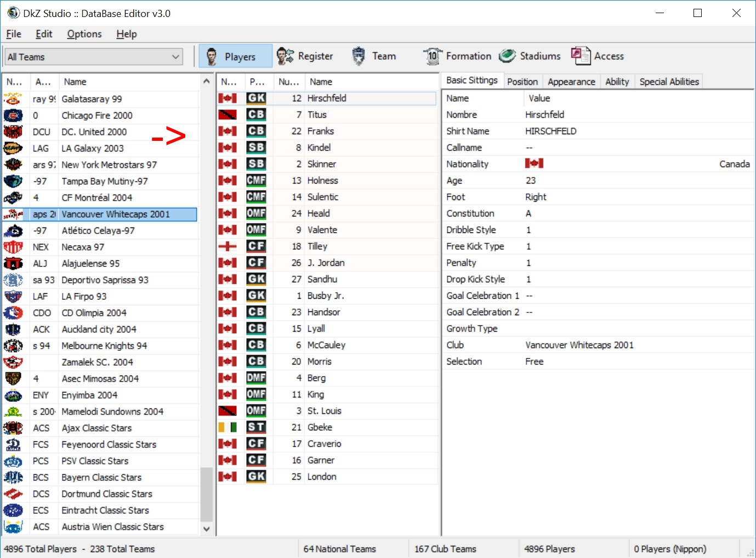756x558 pixels.
Task: Open the Team section
Action: coord(373,56)
